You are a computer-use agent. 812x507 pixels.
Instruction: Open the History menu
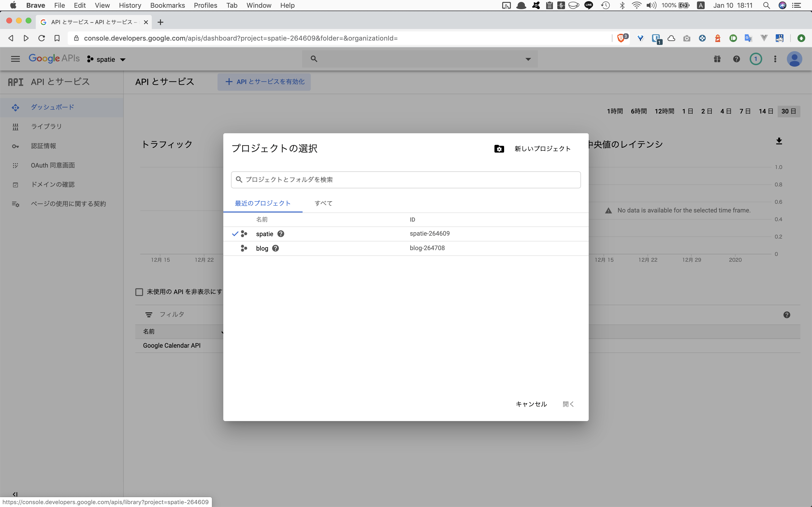(x=130, y=5)
